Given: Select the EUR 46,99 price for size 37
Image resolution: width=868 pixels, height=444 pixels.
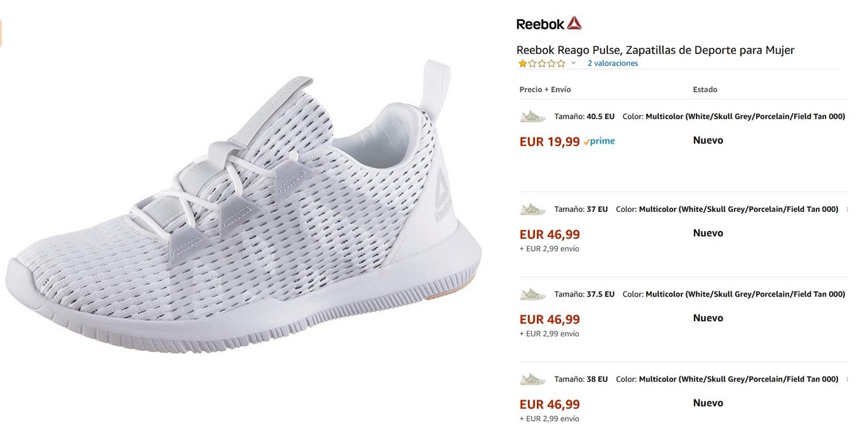Looking at the screenshot, I should pyautogui.click(x=550, y=234).
